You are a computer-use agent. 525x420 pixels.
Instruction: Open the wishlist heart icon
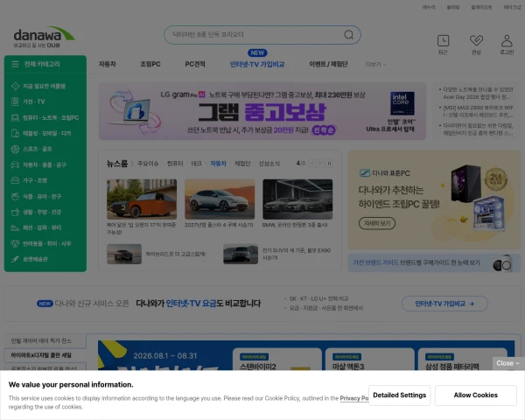[x=476, y=41]
